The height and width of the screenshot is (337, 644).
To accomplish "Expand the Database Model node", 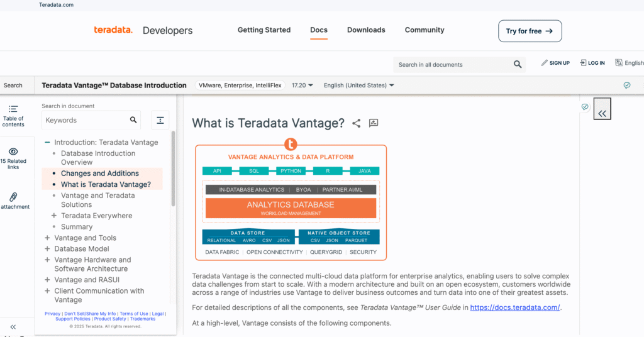I will coord(47,249).
